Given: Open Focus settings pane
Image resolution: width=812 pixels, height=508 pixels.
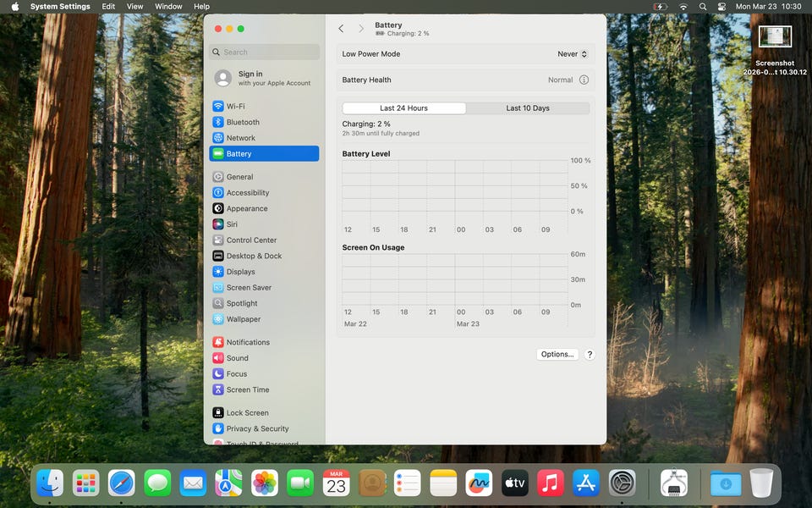Looking at the screenshot, I should click(x=236, y=374).
